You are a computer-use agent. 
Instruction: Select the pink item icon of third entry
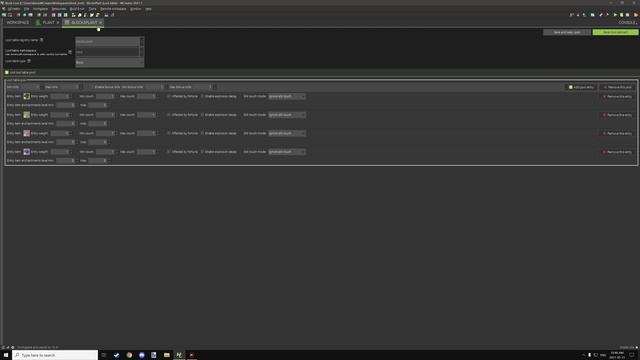pos(27,133)
